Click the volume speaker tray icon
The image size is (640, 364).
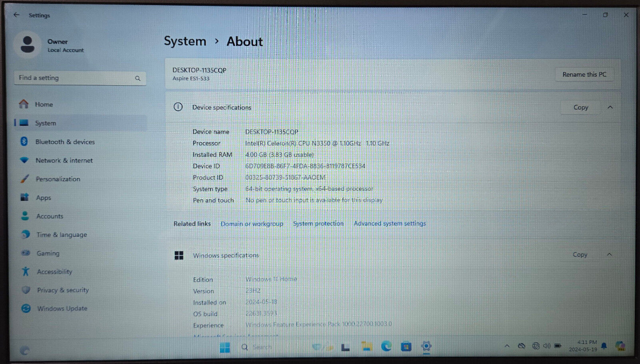click(x=546, y=346)
